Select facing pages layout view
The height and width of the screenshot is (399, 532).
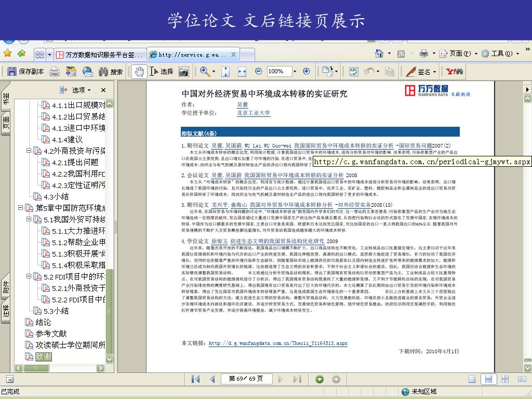coord(522,379)
